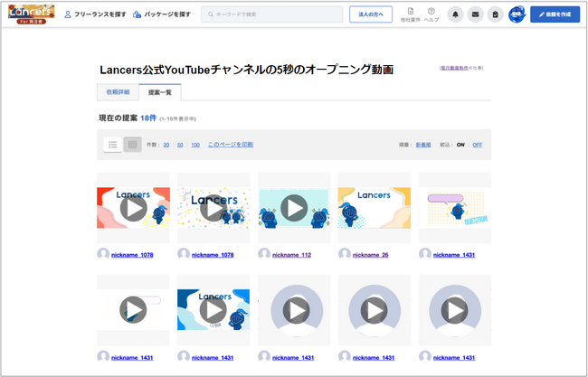Screen dimensions: 588x377
Task: Switch to the 依頼詳細 tab
Action: point(118,92)
